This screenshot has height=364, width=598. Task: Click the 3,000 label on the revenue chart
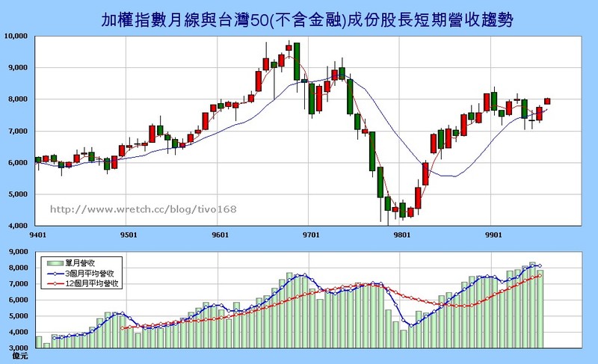coord(18,348)
